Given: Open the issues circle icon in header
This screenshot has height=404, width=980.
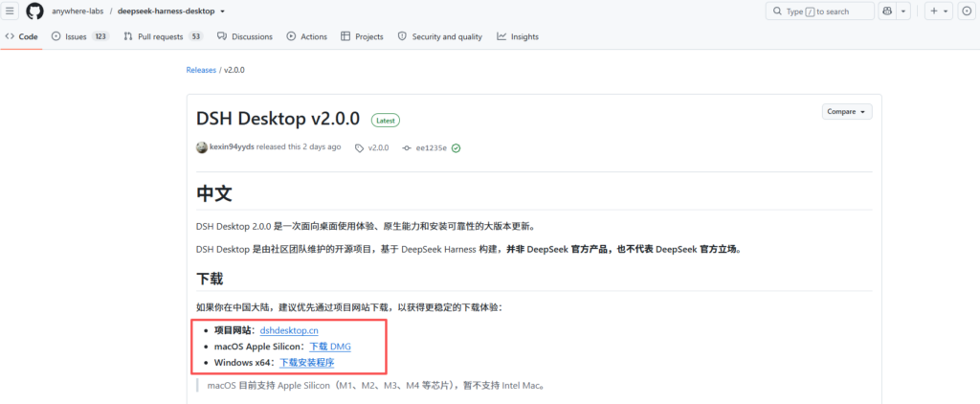Looking at the screenshot, I should click(967, 11).
